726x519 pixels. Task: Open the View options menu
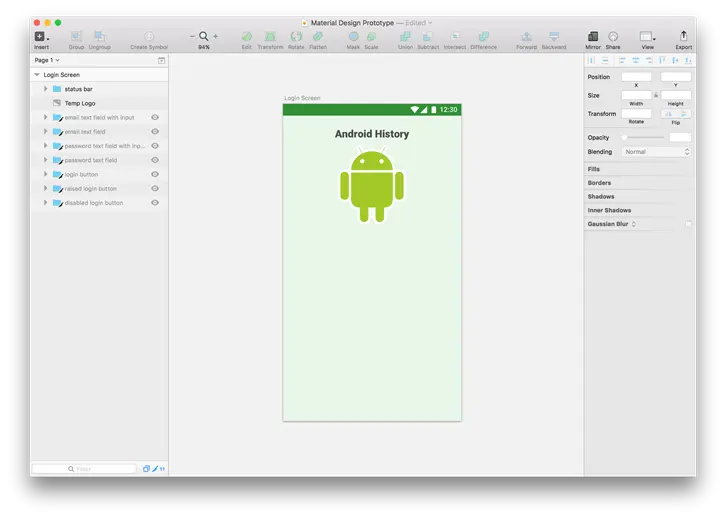click(x=647, y=36)
